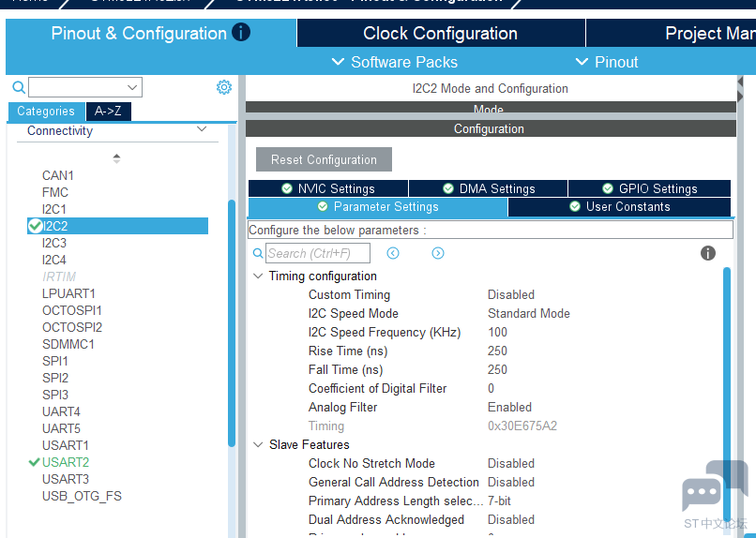Screen dimensions: 756x538
Task: Open the Software Packs menu
Action: (x=395, y=62)
